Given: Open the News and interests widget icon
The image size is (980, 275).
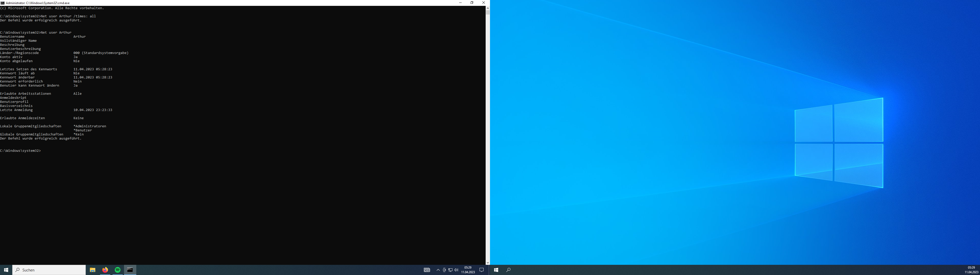Looking at the screenshot, I should click(427, 270).
